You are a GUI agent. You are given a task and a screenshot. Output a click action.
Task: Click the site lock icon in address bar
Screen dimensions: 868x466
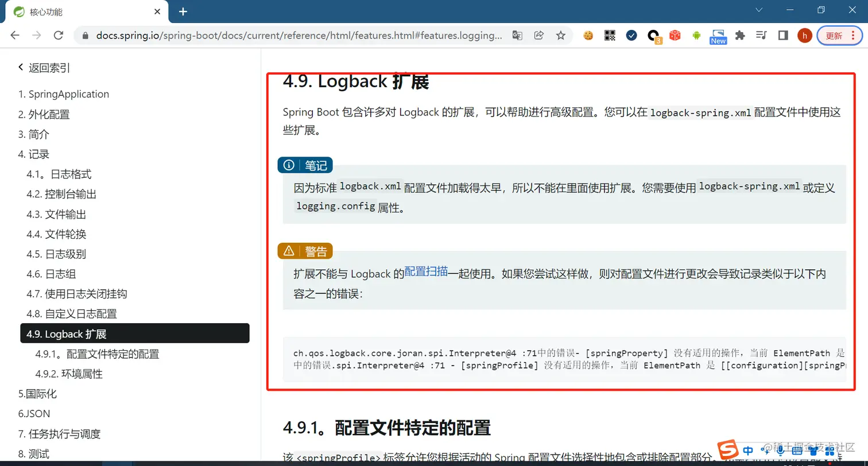pyautogui.click(x=86, y=36)
